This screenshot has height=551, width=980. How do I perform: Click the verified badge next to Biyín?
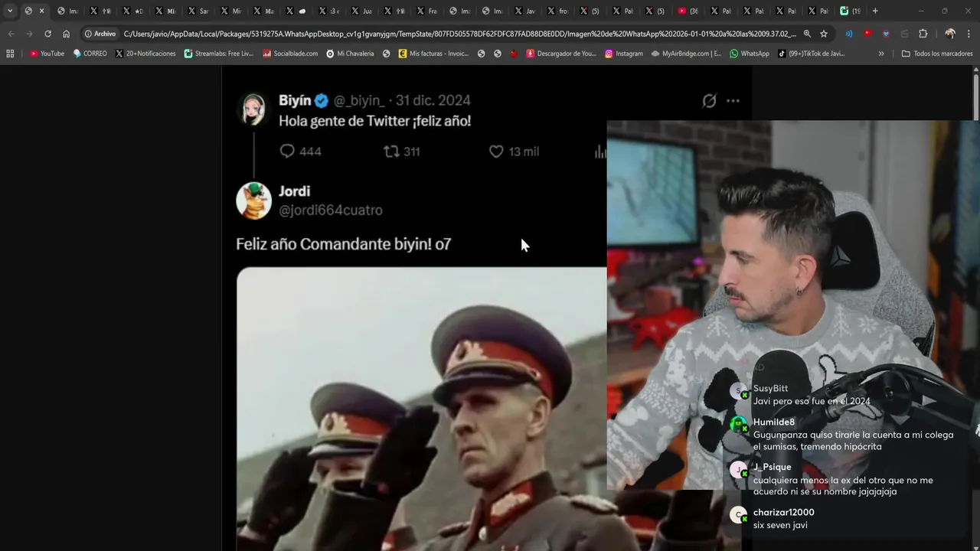(x=322, y=101)
